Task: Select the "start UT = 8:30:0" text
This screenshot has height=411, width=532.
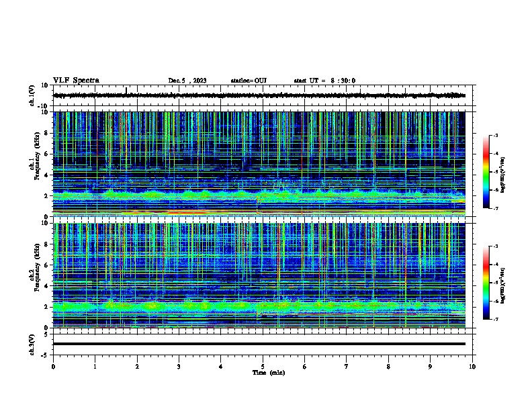Action: [x=324, y=81]
